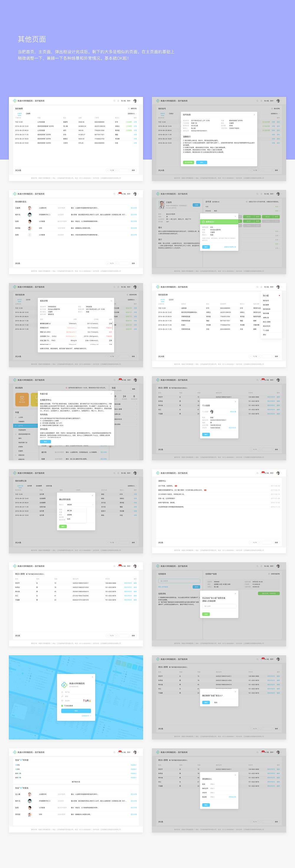This screenshot has width=295, height=868.
Task: Click notification badge on 我收藏的医生 page
Action: [x=120, y=193]
